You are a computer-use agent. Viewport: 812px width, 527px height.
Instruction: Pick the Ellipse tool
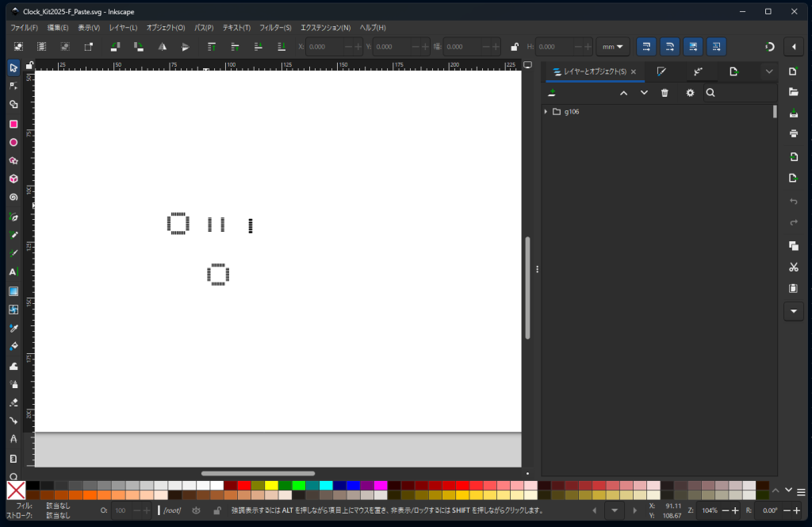pos(13,142)
